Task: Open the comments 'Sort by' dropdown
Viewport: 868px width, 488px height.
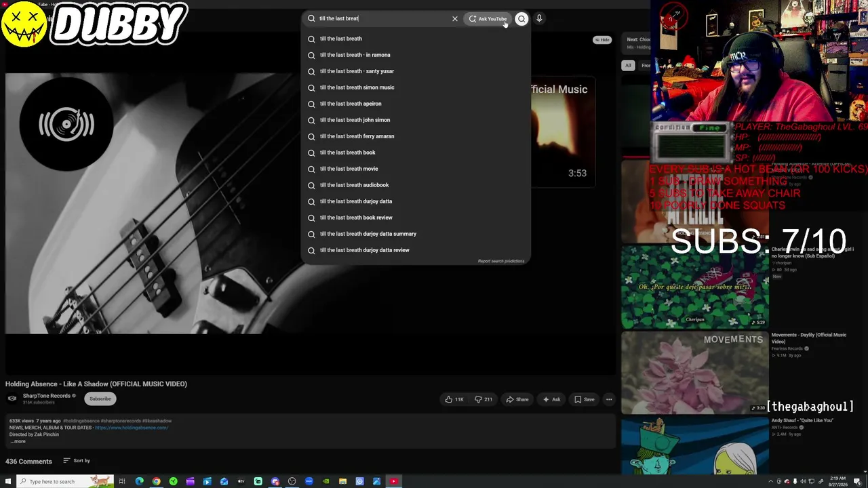Action: tap(77, 461)
